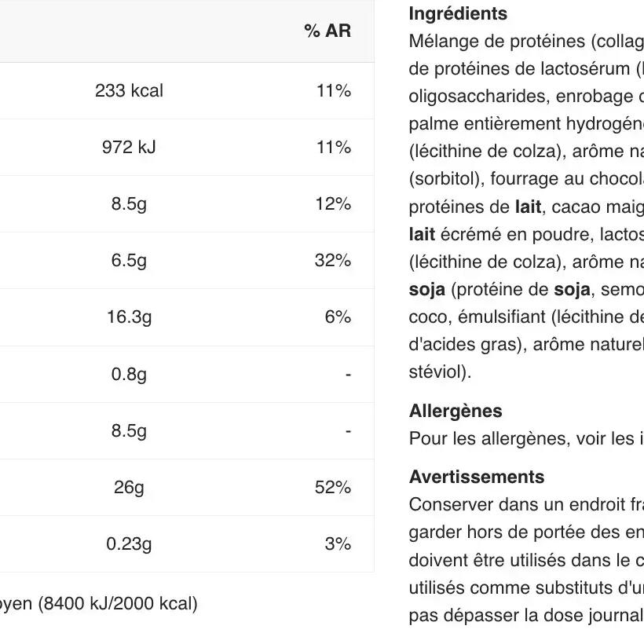Select the 233 kcal energy value
The height and width of the screenshot is (644, 644).
coord(129,91)
